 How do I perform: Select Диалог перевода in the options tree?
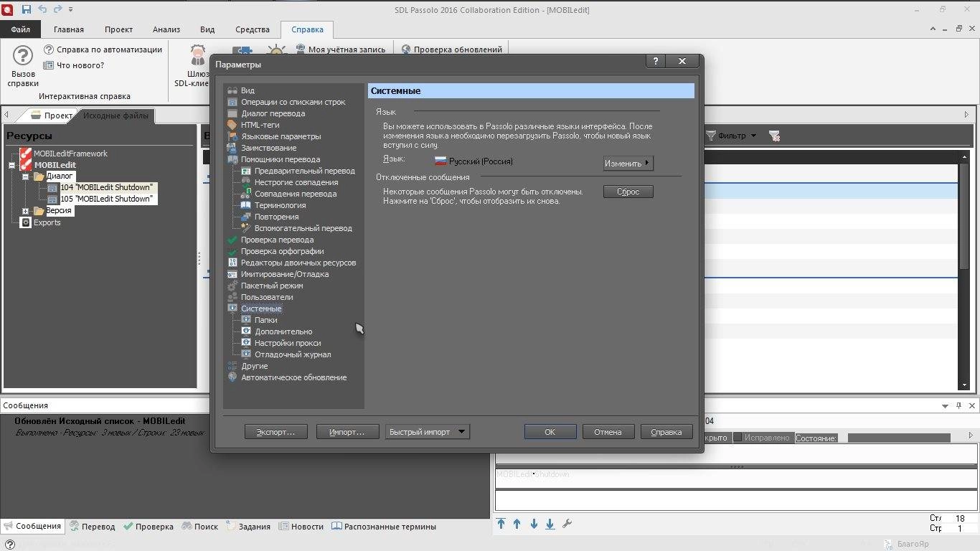click(273, 113)
